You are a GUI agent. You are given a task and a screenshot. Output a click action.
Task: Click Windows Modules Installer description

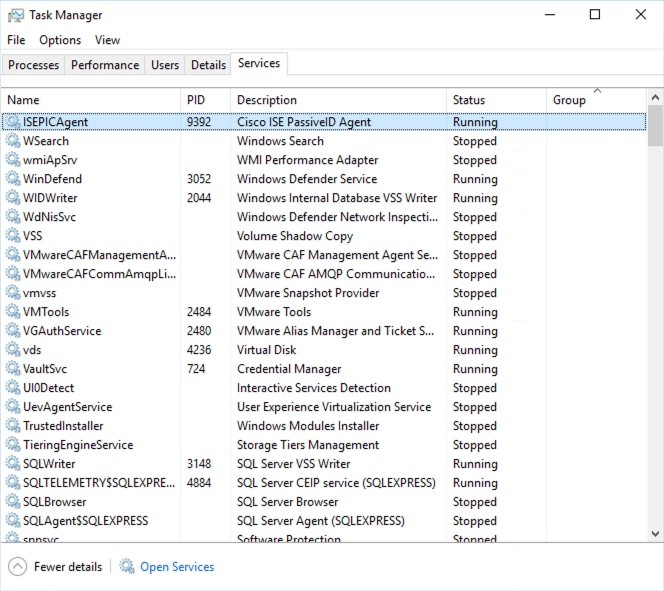pos(308,426)
